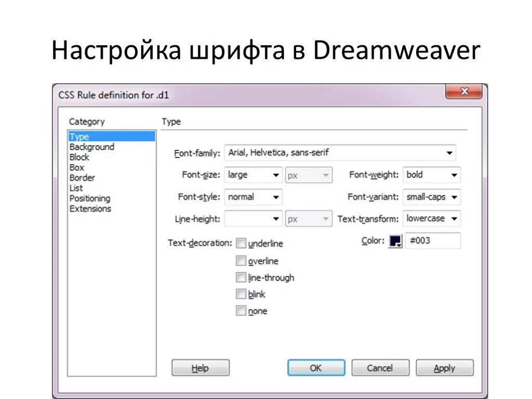Open the empty Line-height dropdown
532x399 pixels.
253,219
